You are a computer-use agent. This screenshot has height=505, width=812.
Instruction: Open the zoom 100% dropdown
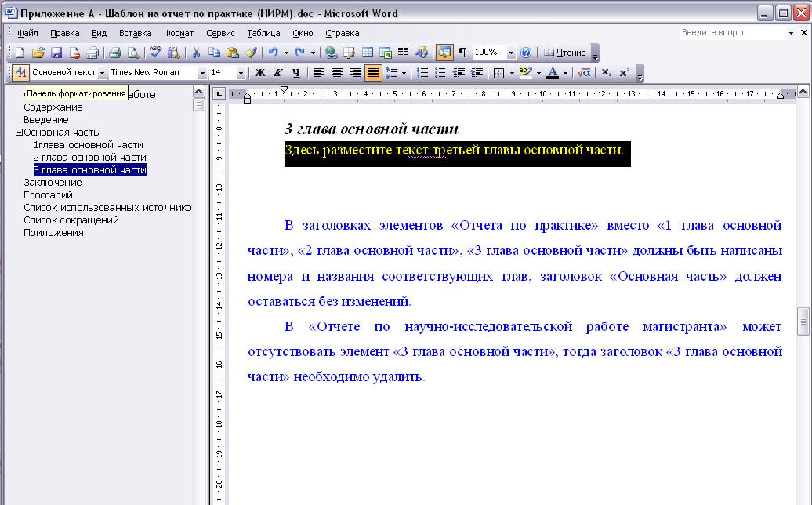tap(511, 53)
